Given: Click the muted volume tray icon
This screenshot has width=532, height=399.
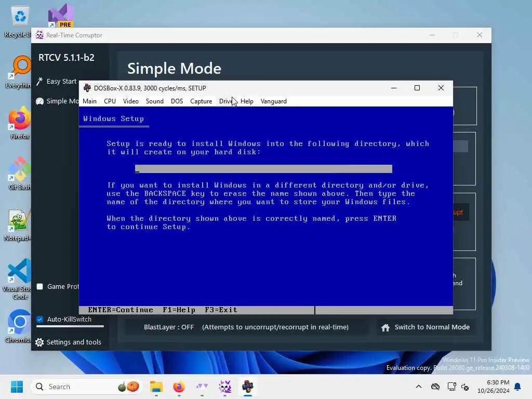Looking at the screenshot, I should (x=465, y=387).
